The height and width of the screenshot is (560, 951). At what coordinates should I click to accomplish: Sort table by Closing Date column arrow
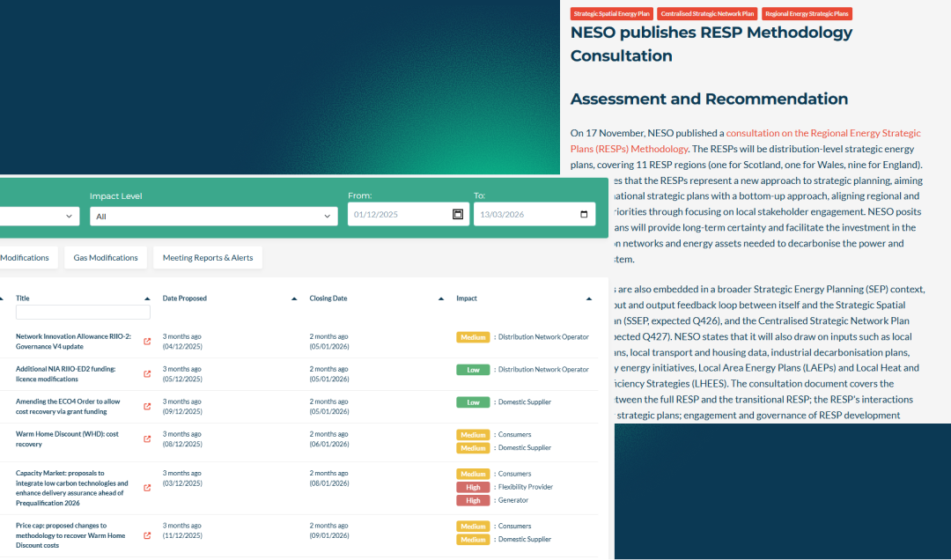point(441,298)
